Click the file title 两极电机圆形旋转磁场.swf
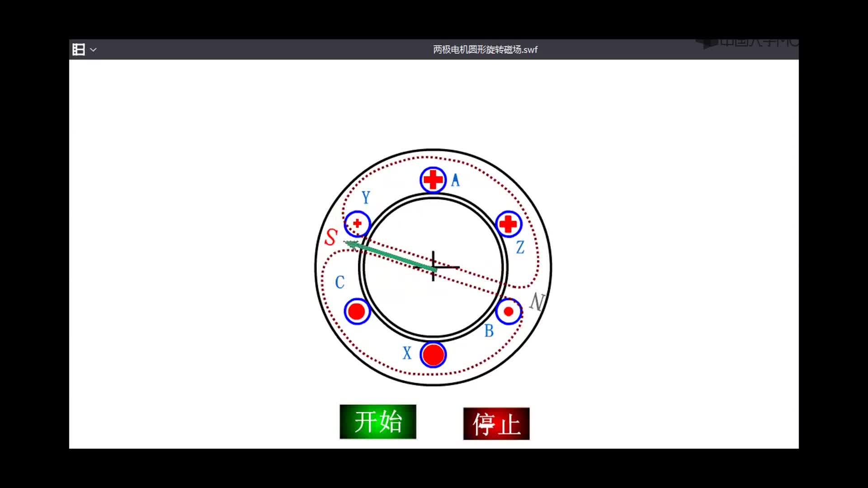The width and height of the screenshot is (868, 488). coord(485,50)
